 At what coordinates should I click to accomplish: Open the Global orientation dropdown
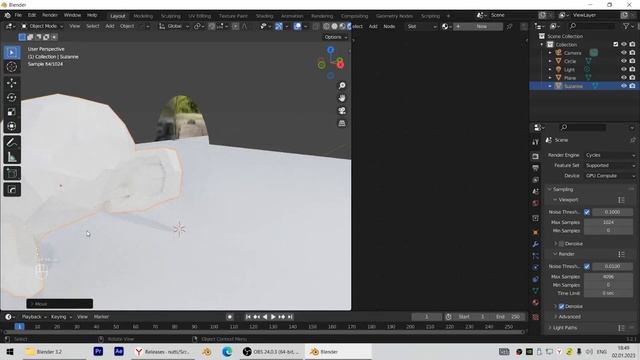pos(174,26)
